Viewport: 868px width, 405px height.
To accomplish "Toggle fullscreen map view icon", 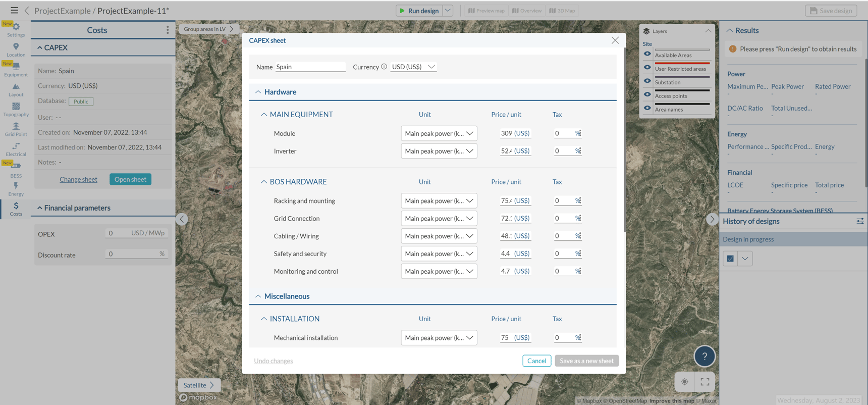I will 705,382.
